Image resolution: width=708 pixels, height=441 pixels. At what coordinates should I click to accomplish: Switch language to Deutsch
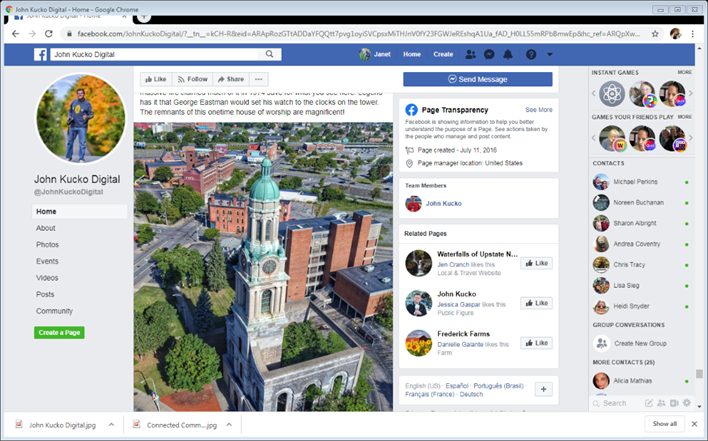tap(471, 395)
